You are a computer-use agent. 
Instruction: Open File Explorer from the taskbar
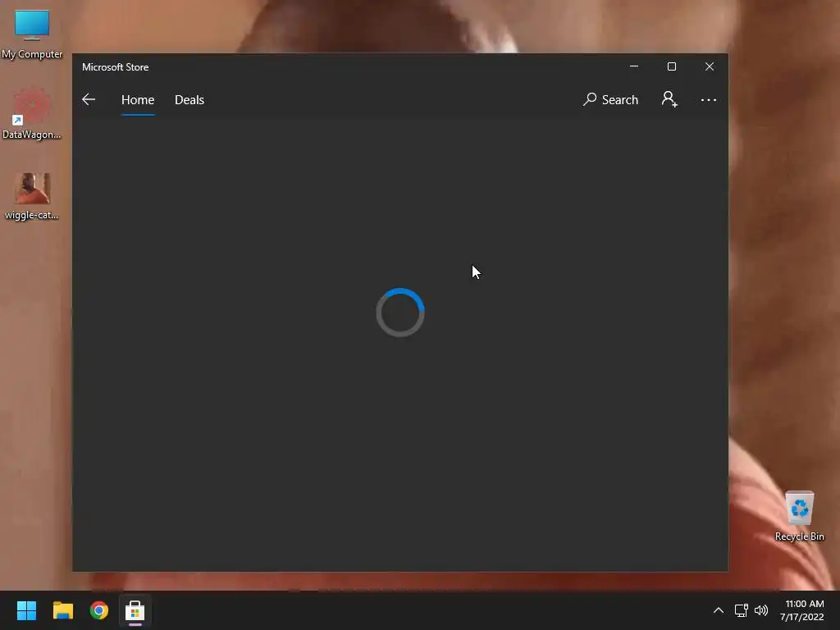[x=62, y=610]
